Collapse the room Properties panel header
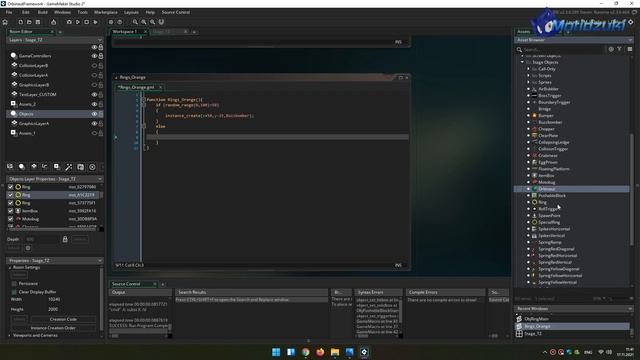 (100, 260)
